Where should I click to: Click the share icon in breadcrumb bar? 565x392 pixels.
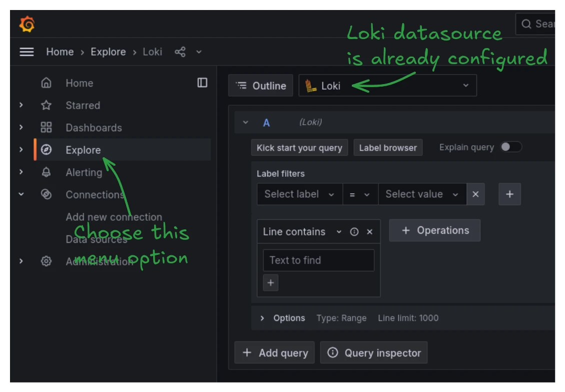click(x=180, y=52)
